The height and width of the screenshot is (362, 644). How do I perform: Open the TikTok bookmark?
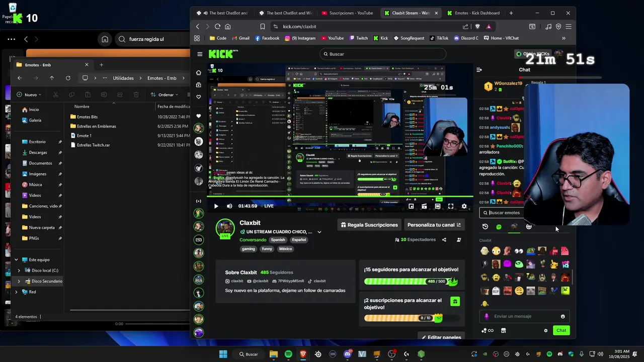439,38
